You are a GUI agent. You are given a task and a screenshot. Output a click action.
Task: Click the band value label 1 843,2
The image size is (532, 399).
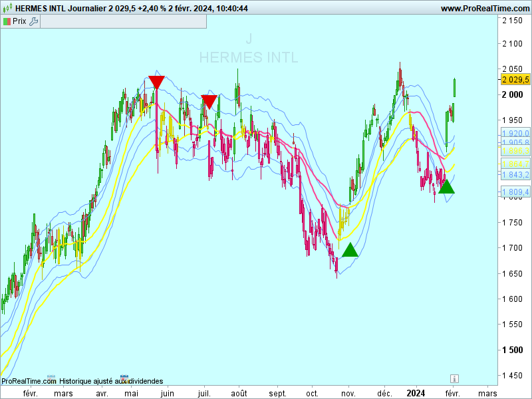coord(516,174)
